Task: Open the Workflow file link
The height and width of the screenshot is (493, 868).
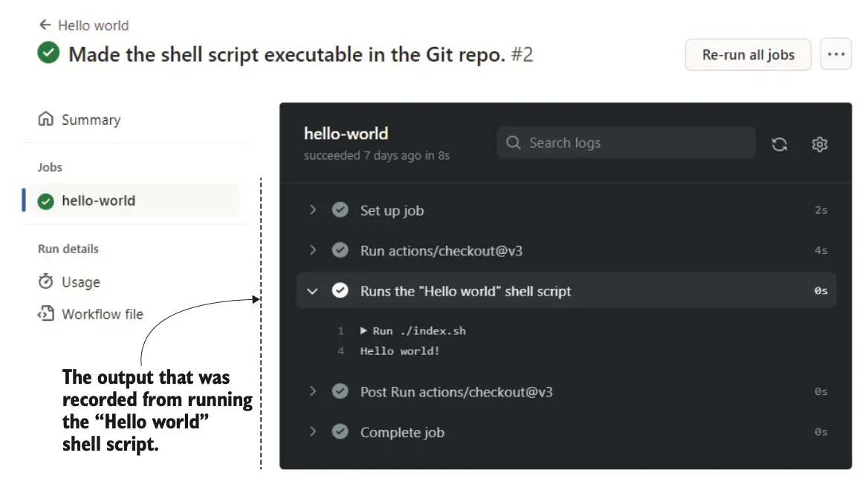Action: (x=103, y=314)
